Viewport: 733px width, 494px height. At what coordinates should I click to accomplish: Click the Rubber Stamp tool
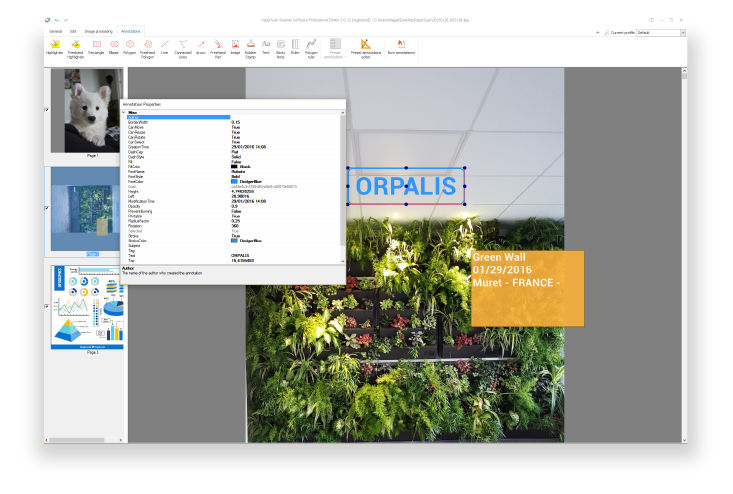point(249,46)
